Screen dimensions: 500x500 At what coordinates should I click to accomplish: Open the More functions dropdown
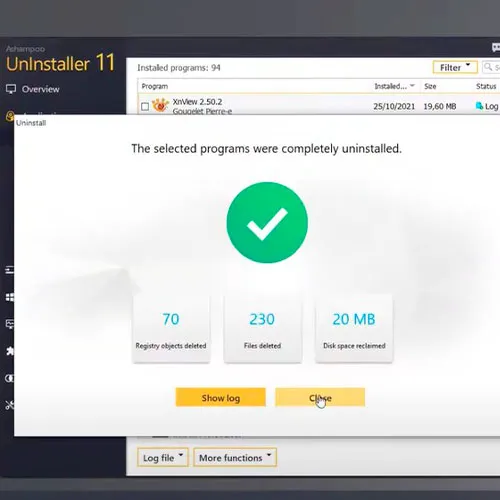pos(235,457)
